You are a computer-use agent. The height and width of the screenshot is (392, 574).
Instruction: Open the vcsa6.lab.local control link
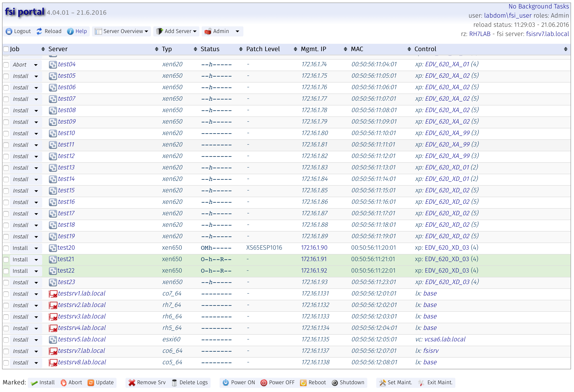(445, 340)
